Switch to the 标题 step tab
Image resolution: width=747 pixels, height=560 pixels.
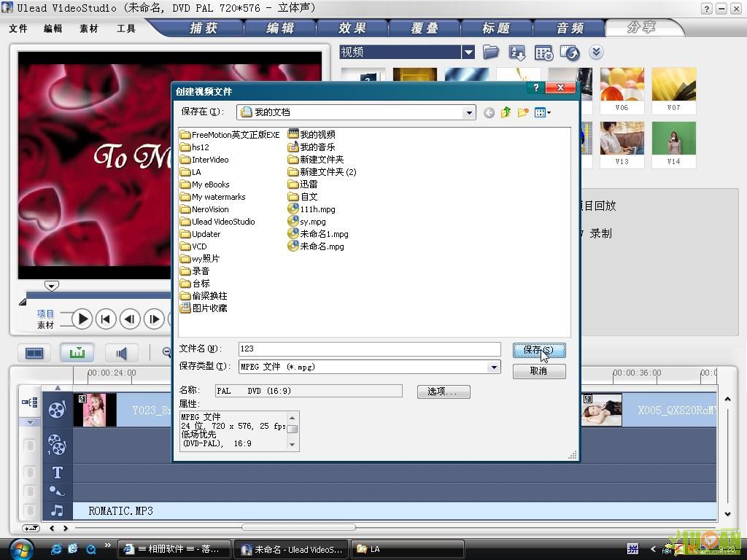[496, 28]
